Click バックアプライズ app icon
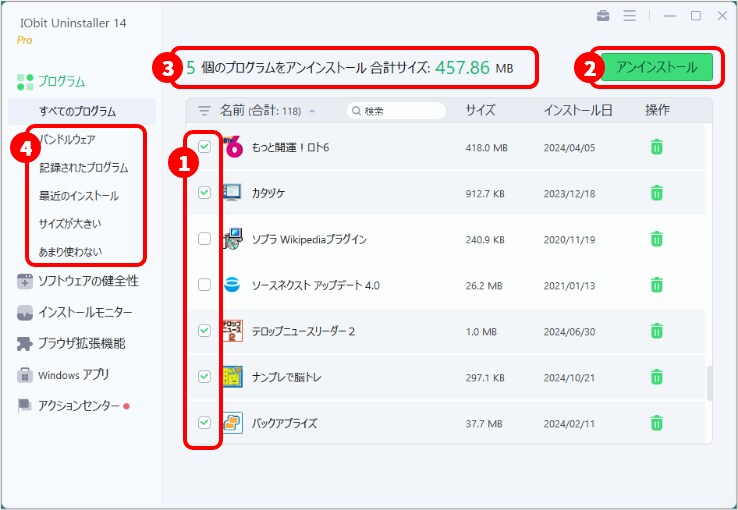The height and width of the screenshot is (510, 738). click(x=233, y=423)
